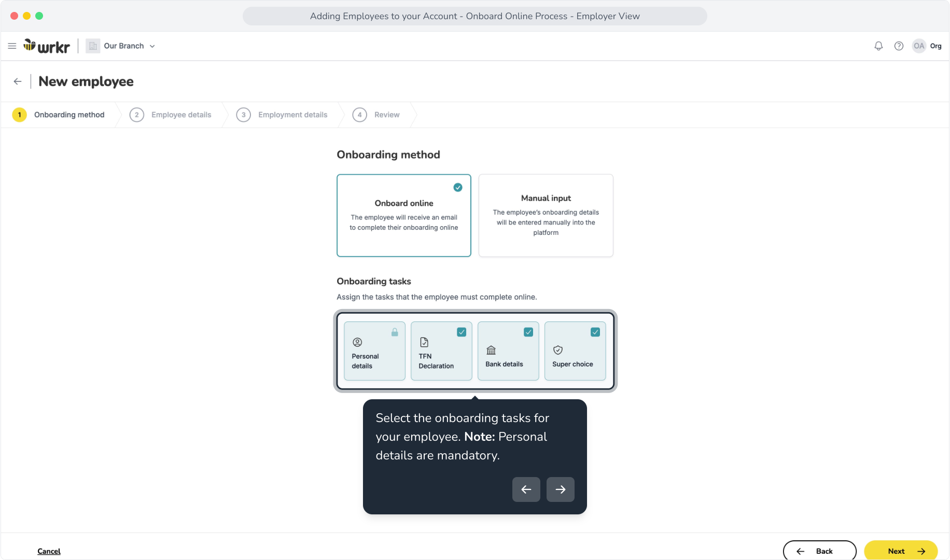Open the notifications bell
Viewport: 950px width, 560px height.
(x=878, y=46)
